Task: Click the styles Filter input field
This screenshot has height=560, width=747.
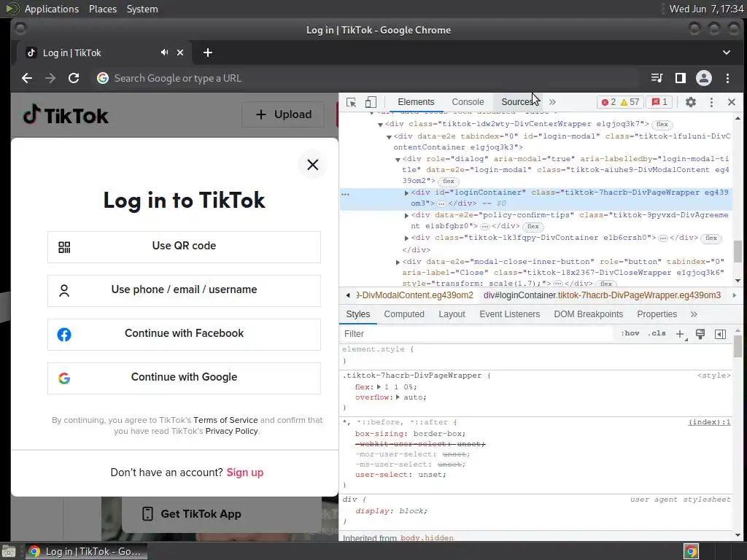Action: [x=476, y=334]
